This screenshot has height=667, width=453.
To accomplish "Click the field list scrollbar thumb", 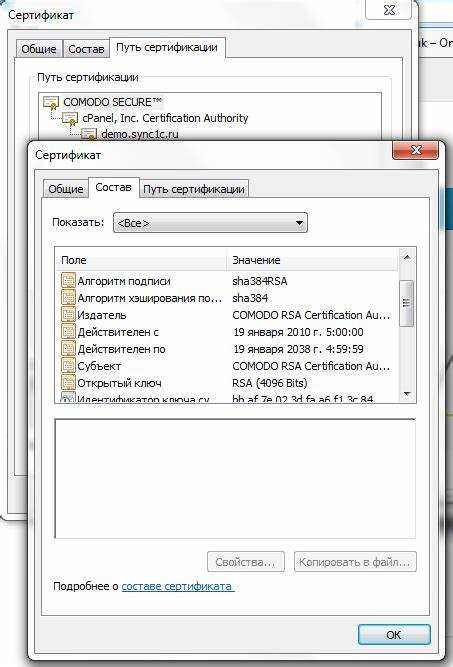I will pos(406,303).
